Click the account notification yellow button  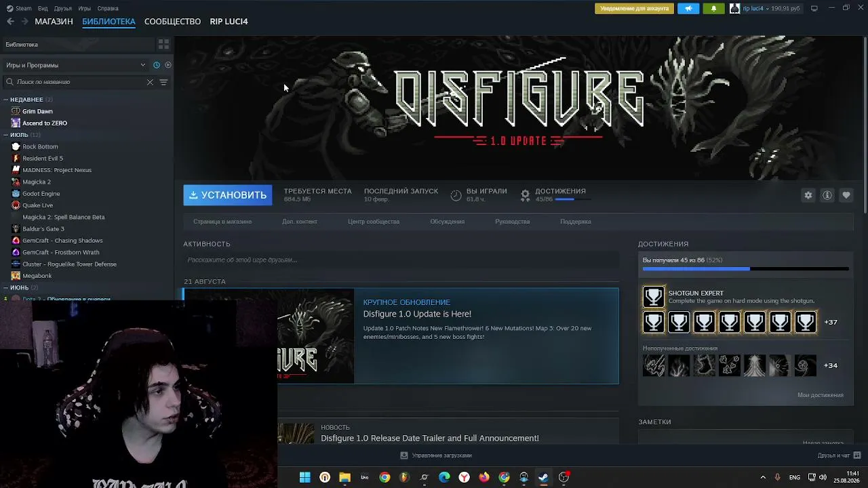[x=633, y=9]
